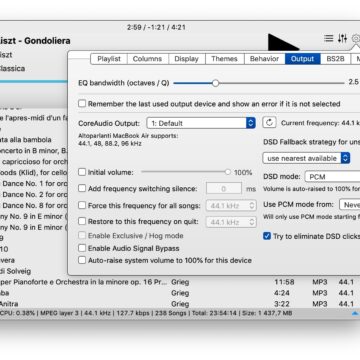Open the Use PCM mode from dropdown
This screenshot has width=360, height=360.
point(349,204)
